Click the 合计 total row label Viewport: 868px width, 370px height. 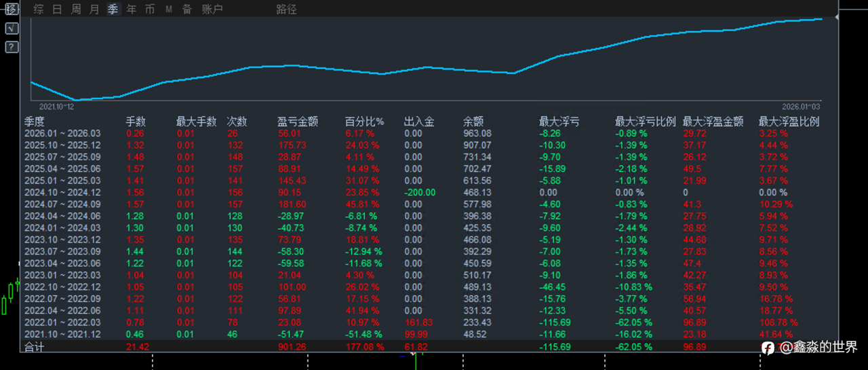click(x=33, y=347)
